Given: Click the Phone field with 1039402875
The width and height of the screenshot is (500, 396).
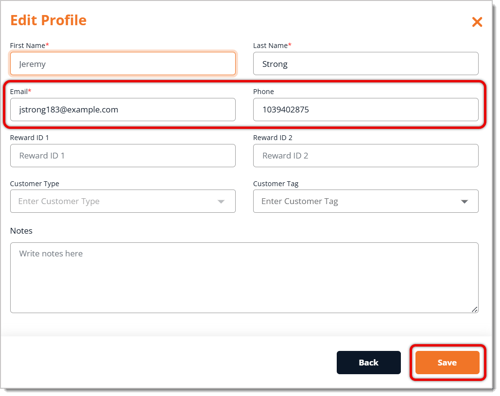Looking at the screenshot, I should point(366,109).
